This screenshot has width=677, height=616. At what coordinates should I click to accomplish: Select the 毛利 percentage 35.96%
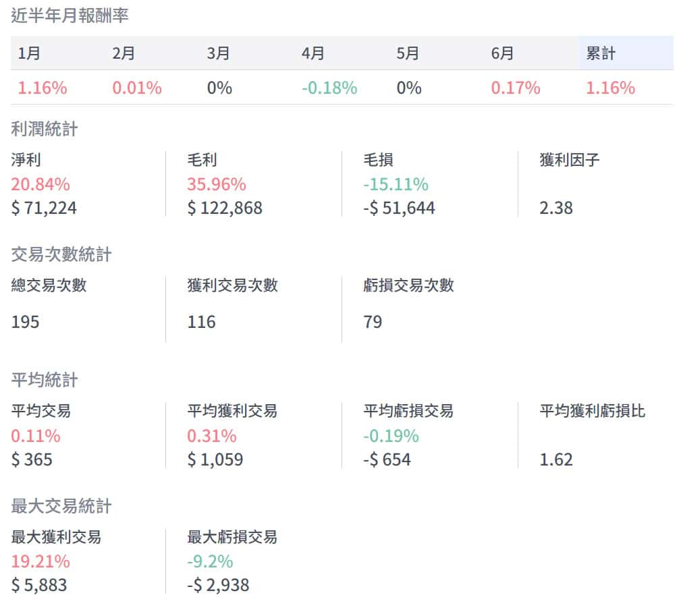217,184
